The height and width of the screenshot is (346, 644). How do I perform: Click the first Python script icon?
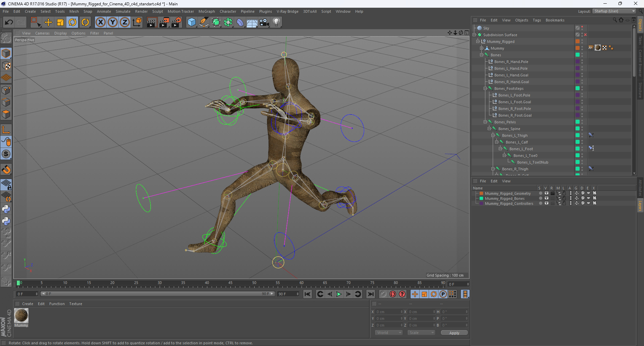click(x=6, y=209)
